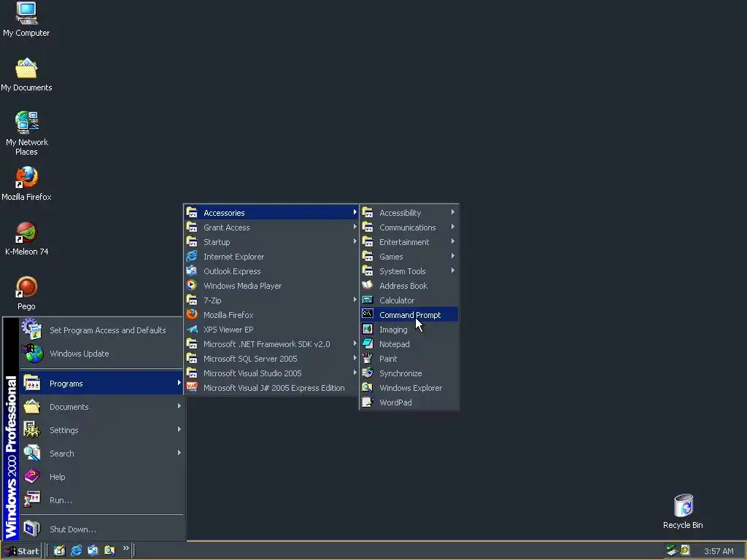Click the WordPad icon
This screenshot has height=560, width=747.
pos(368,402)
